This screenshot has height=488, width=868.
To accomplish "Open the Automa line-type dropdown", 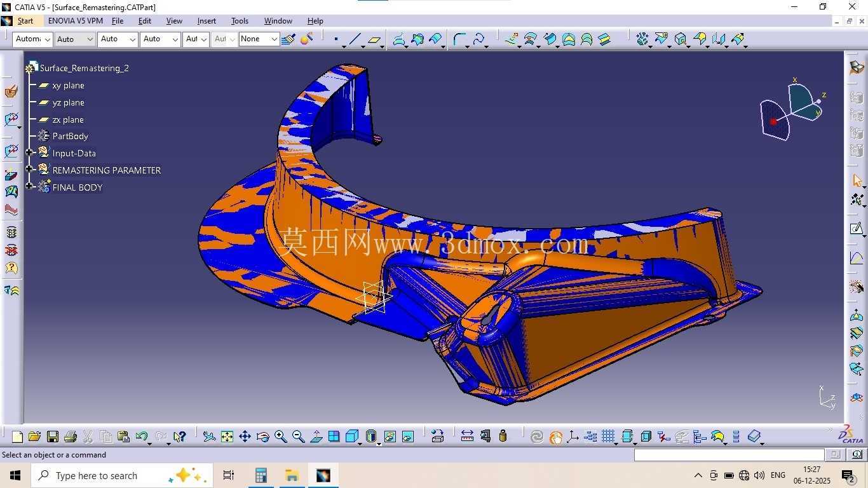I will [x=32, y=39].
